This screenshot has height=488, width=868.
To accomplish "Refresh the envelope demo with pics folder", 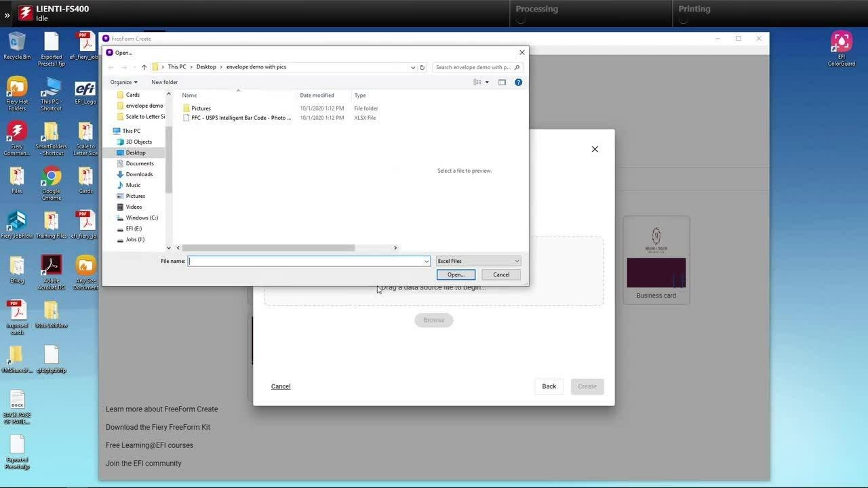I will [x=422, y=67].
